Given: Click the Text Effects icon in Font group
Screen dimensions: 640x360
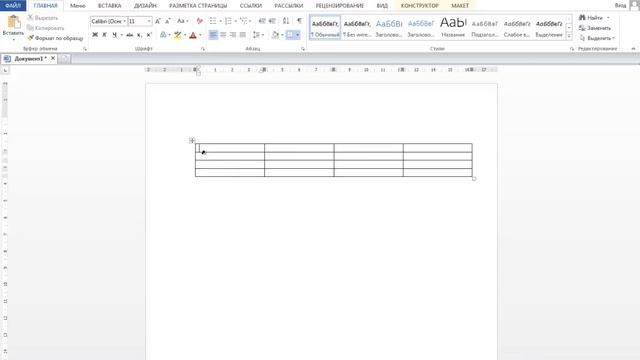Looking at the screenshot, I should click(x=163, y=35).
